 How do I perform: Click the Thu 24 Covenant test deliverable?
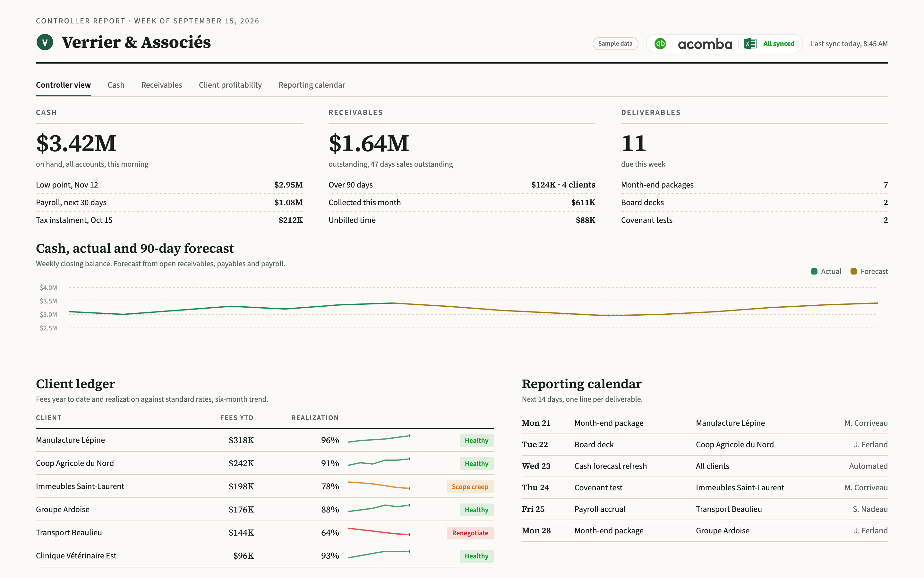pyautogui.click(x=598, y=488)
